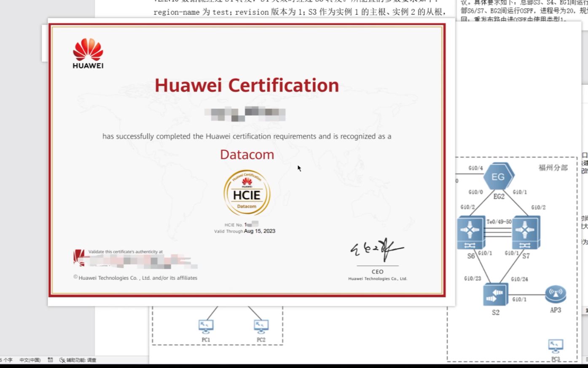Click the S2 access switch icon
This screenshot has height=368, width=588.
496,294
